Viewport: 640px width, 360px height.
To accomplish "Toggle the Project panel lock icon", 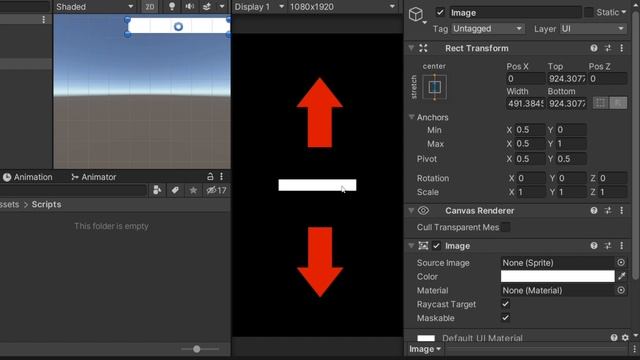I will [210, 177].
